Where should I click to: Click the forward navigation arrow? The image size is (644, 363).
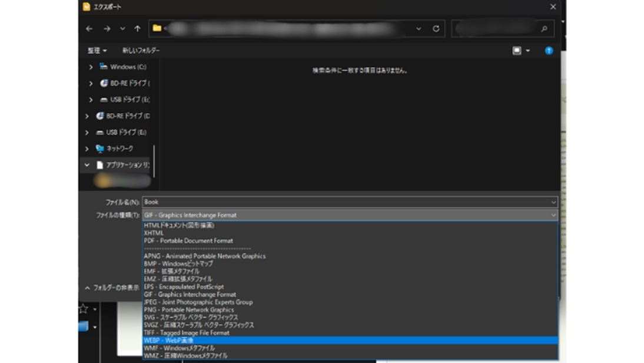pyautogui.click(x=107, y=28)
